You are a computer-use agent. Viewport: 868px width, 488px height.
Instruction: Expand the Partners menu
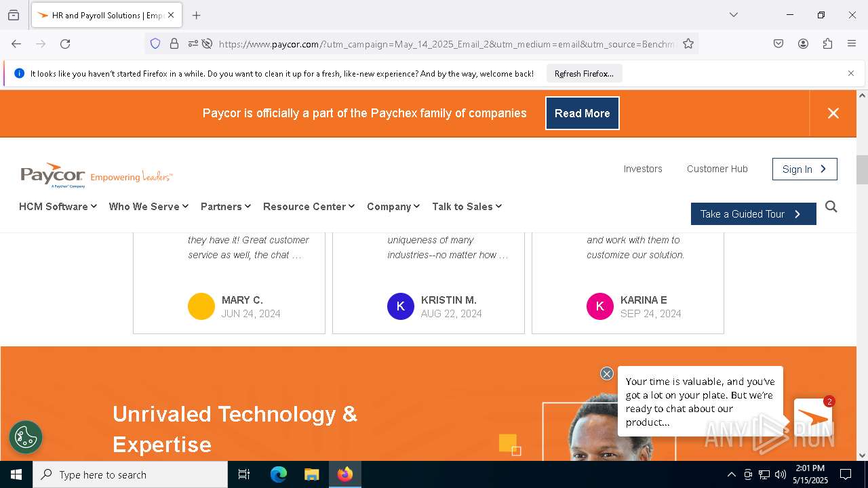pos(225,206)
